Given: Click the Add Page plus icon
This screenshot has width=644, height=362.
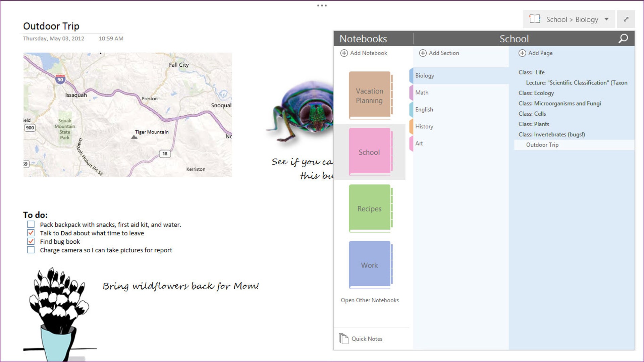Looking at the screenshot, I should 522,53.
